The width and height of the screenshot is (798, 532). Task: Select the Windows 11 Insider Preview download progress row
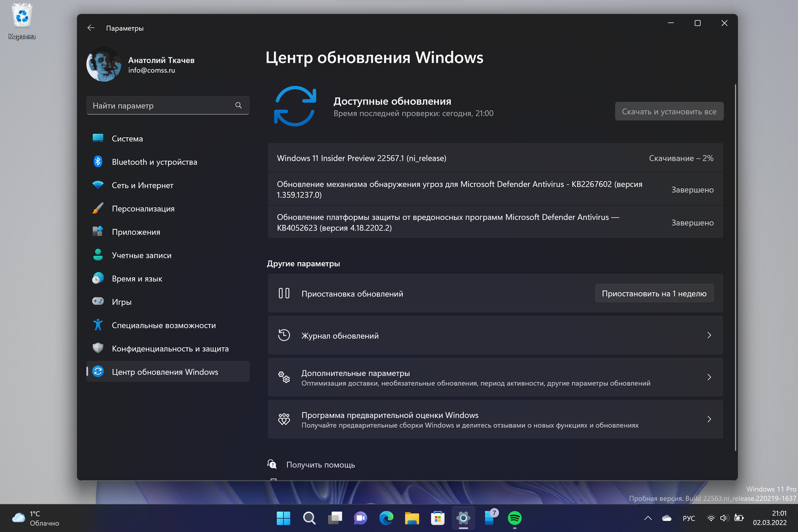click(x=495, y=158)
